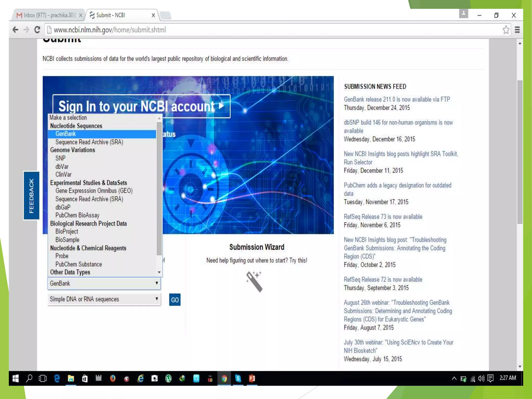Click the browser reload icon

point(37,30)
